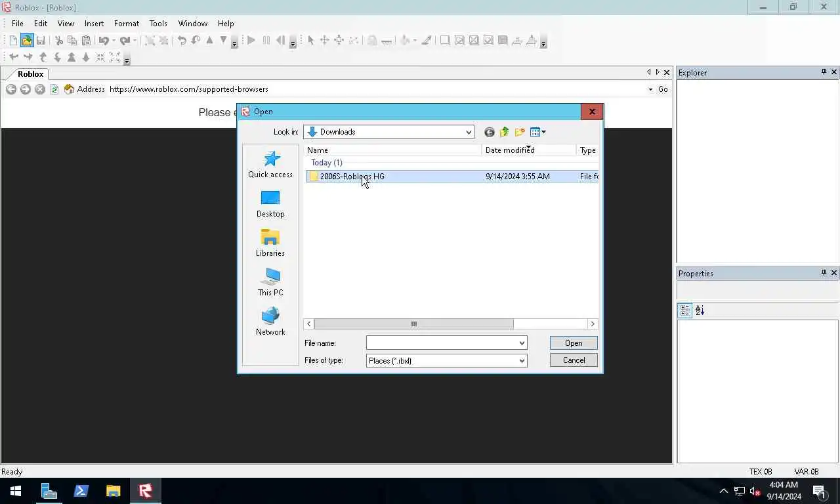Select the arrow pointer tool
The width and height of the screenshot is (840, 504).
(310, 41)
